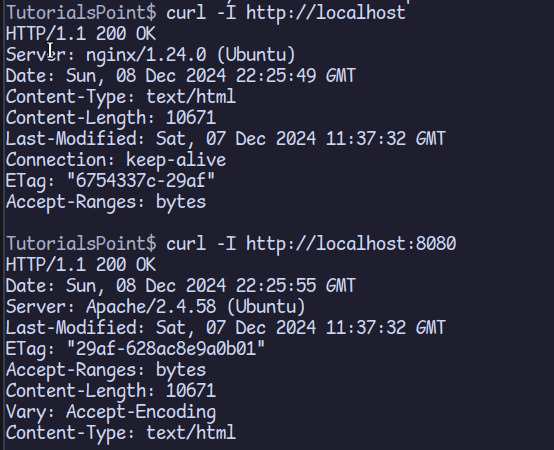Click the last Content-Type: text/html line
Viewport: 554px width, 450px height.
[x=121, y=433]
